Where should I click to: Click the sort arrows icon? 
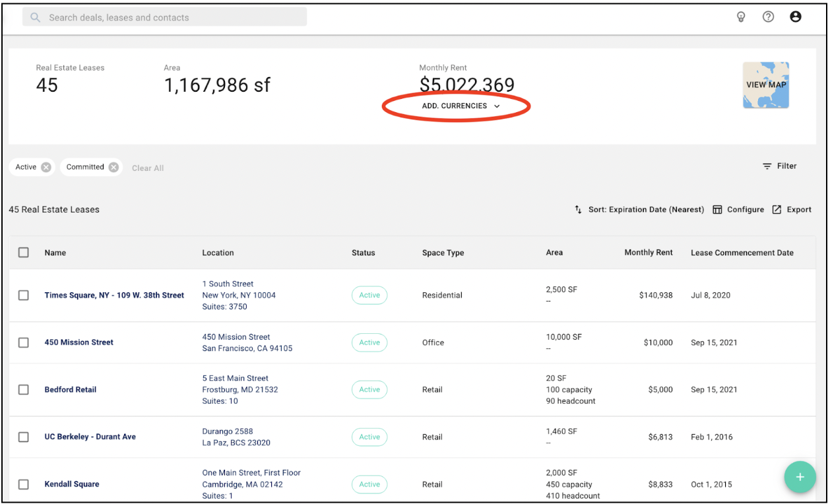pyautogui.click(x=578, y=210)
